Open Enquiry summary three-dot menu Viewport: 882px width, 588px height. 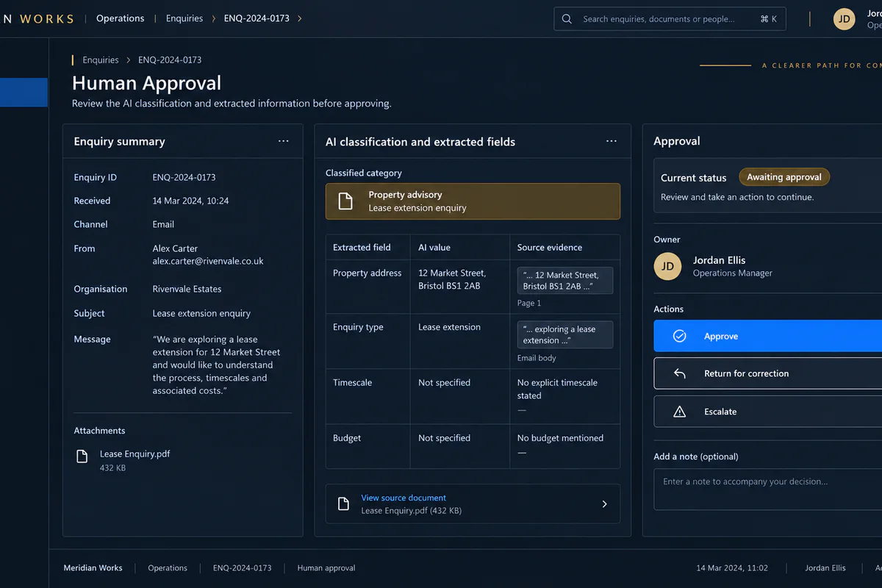tap(284, 141)
